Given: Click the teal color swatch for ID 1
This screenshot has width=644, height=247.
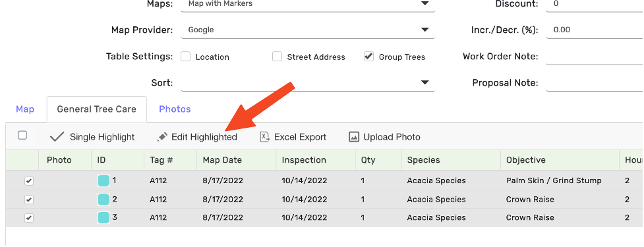Looking at the screenshot, I should pyautogui.click(x=103, y=180).
